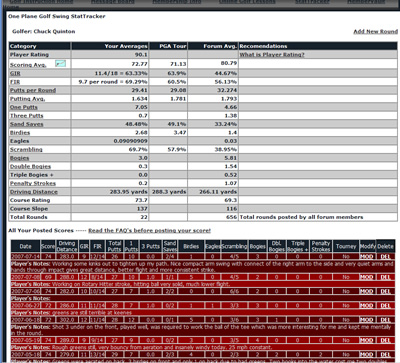Screen dimensions: 400x363
Task: Open the Sand Saves link
Action: (x=27, y=124)
